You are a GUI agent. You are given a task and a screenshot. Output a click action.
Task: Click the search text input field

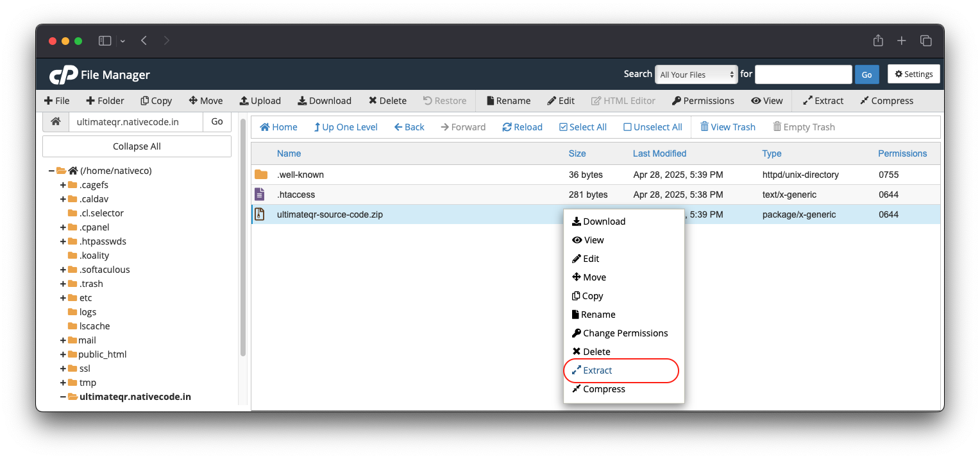(x=803, y=74)
